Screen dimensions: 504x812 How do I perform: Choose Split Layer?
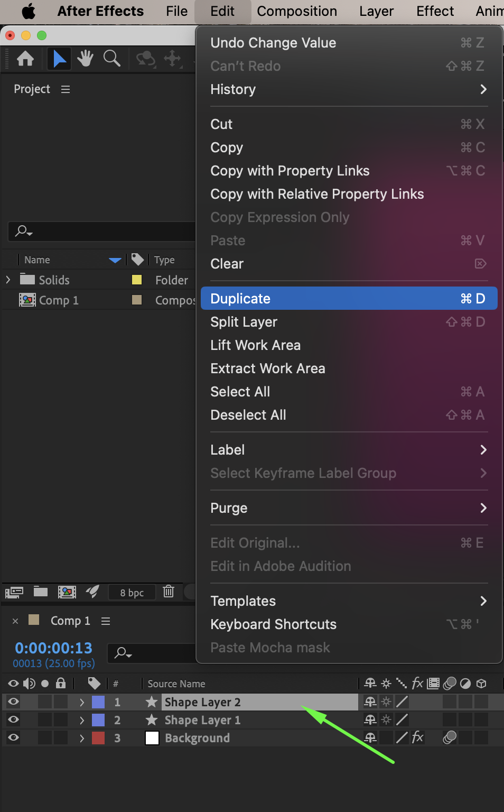pyautogui.click(x=349, y=322)
